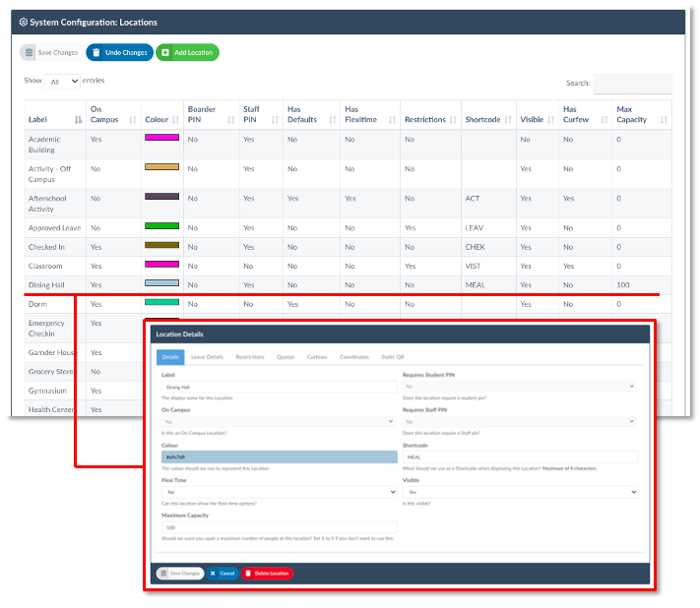The image size is (700, 608).
Task: Click the plus icon on Add Location
Action: (165, 53)
